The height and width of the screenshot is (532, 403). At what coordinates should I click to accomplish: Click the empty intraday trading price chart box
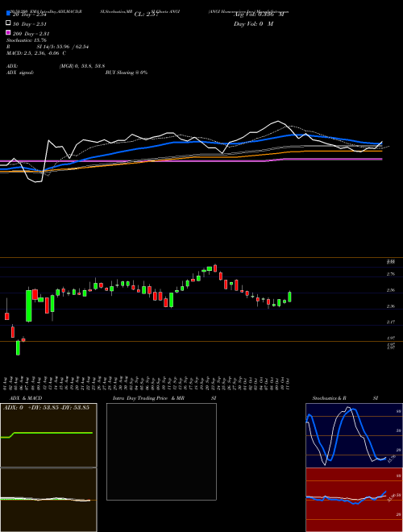pyautogui.click(x=161, y=451)
